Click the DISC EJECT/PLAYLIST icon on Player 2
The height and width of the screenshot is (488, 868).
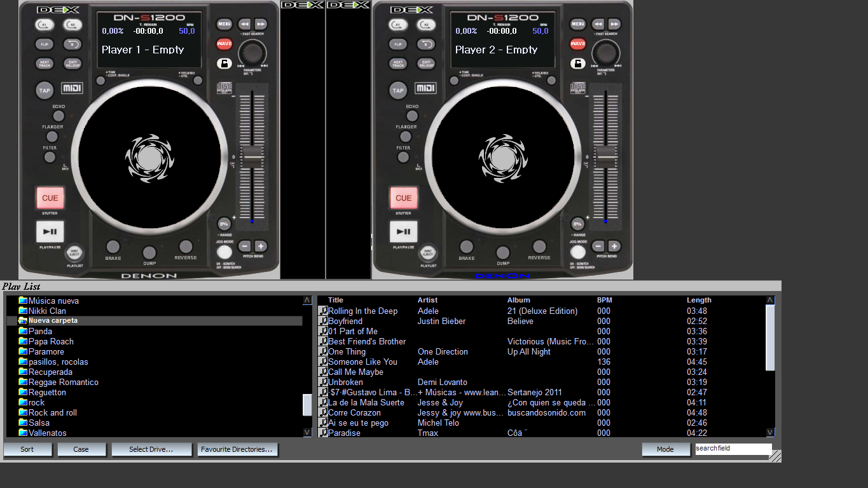coord(428,253)
